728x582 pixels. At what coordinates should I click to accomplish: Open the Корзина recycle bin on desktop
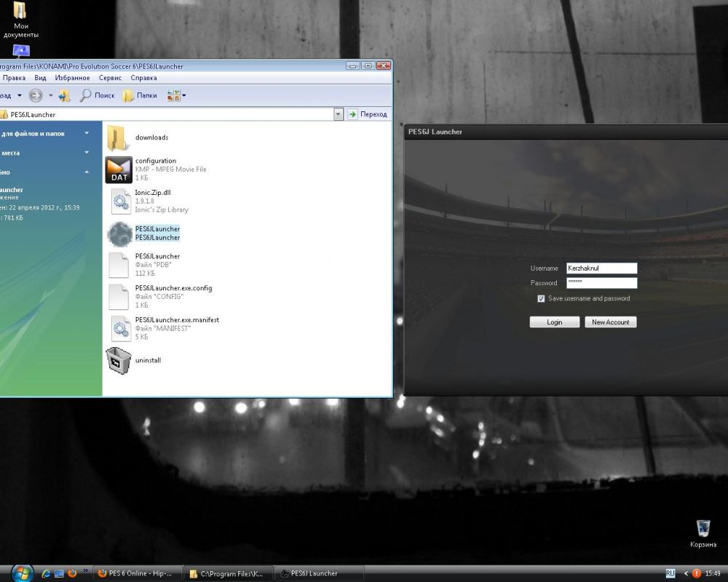click(703, 534)
